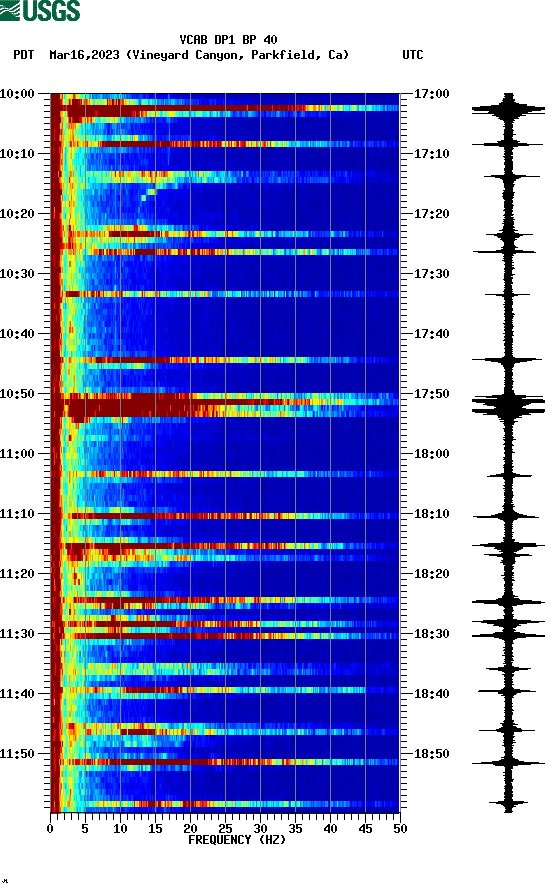Click the '17:10' UTC time label

[431, 154]
